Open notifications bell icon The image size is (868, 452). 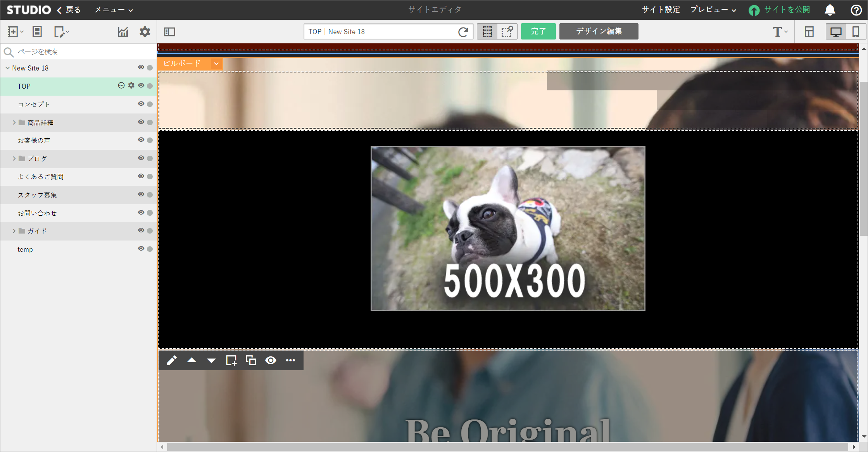830,10
